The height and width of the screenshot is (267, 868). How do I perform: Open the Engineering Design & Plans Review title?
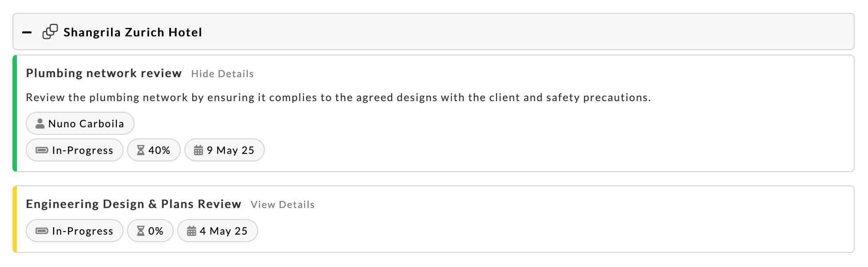pyautogui.click(x=133, y=204)
